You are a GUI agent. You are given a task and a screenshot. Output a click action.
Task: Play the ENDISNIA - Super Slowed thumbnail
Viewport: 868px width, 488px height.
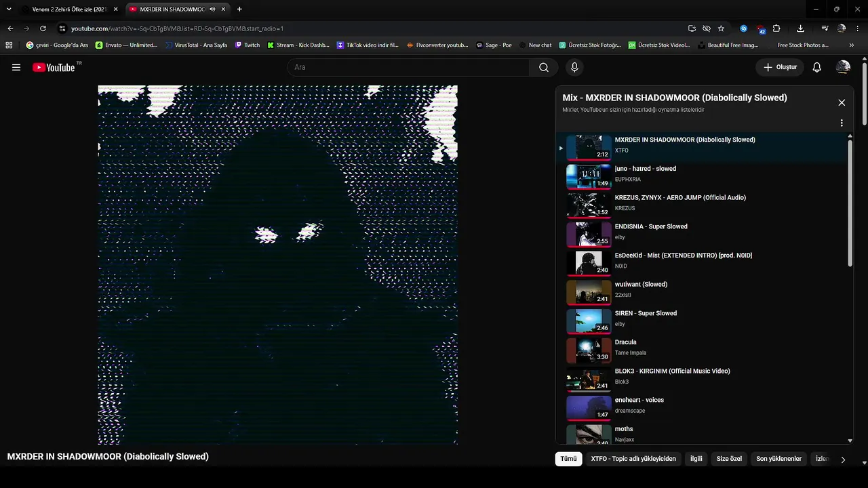[x=589, y=235]
